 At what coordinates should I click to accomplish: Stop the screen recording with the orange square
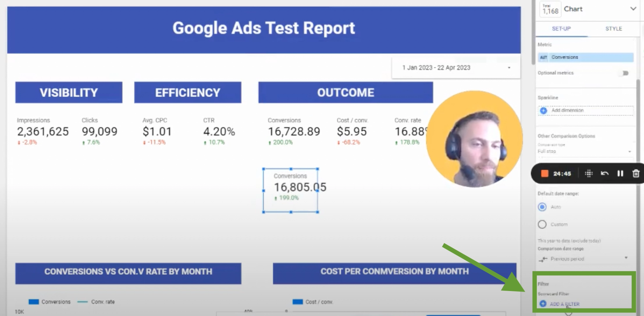point(545,173)
